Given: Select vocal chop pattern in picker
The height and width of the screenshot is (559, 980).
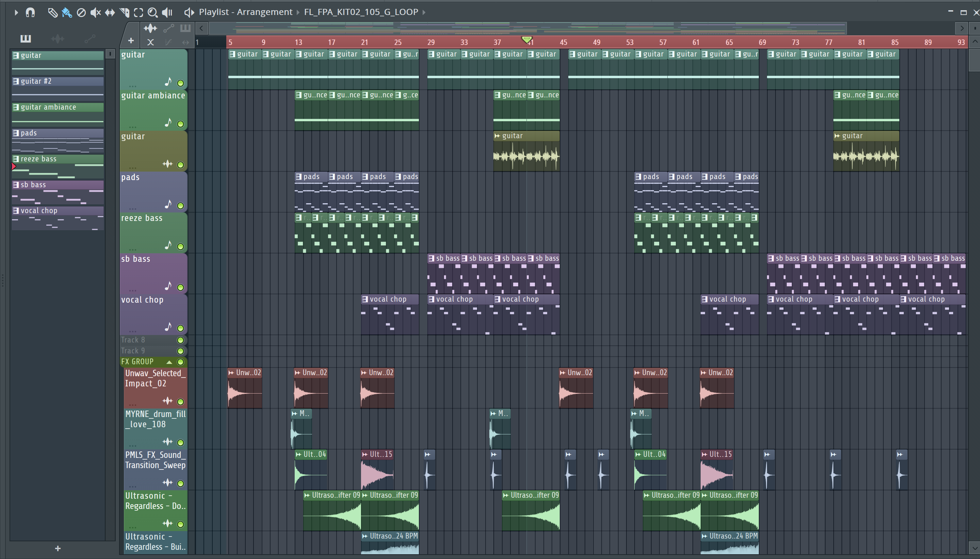Looking at the screenshot, I should click(58, 219).
